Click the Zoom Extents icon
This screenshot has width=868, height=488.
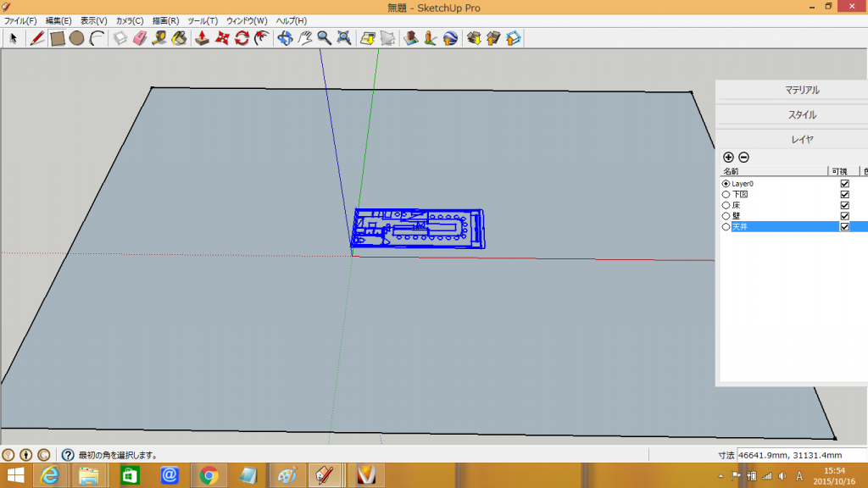[344, 38]
